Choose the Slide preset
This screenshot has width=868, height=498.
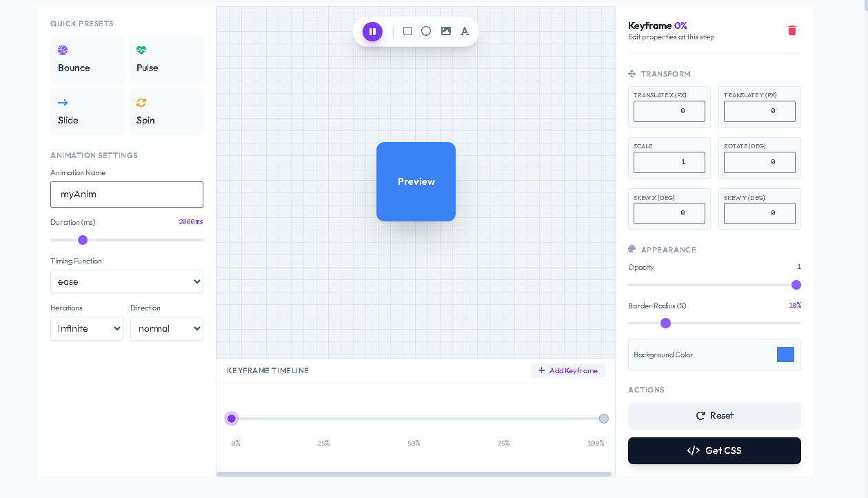pyautogui.click(x=87, y=112)
